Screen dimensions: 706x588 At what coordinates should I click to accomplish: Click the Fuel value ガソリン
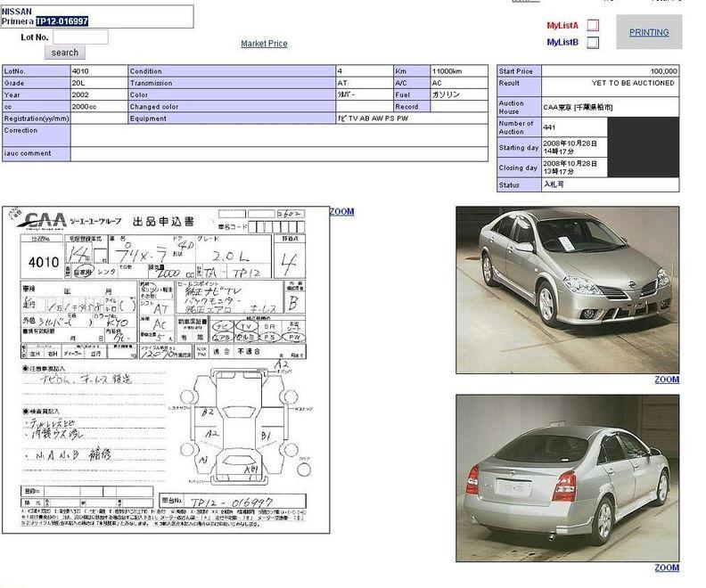point(446,94)
